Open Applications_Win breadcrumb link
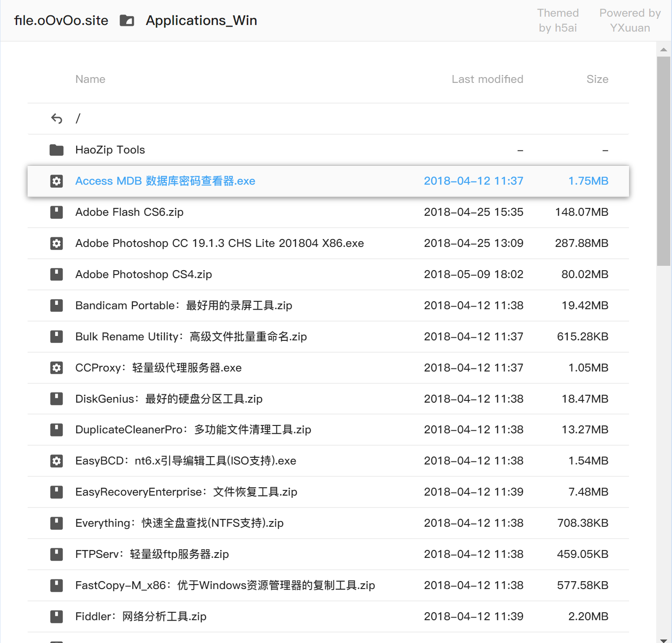 click(x=201, y=21)
